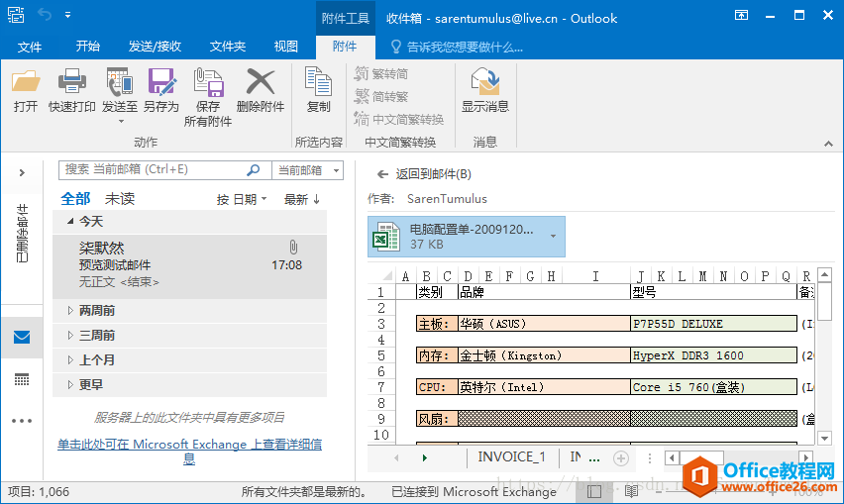Select the INVOICE_1 sheet tab
This screenshot has width=844, height=504.
[511, 457]
